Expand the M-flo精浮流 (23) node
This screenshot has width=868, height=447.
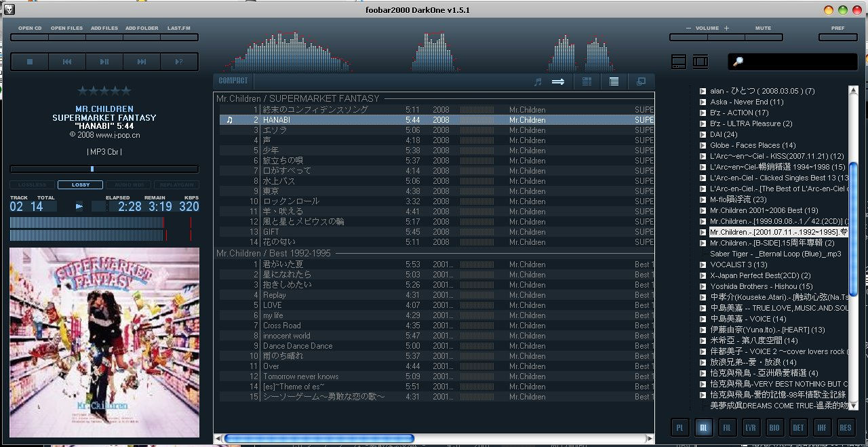tap(703, 199)
